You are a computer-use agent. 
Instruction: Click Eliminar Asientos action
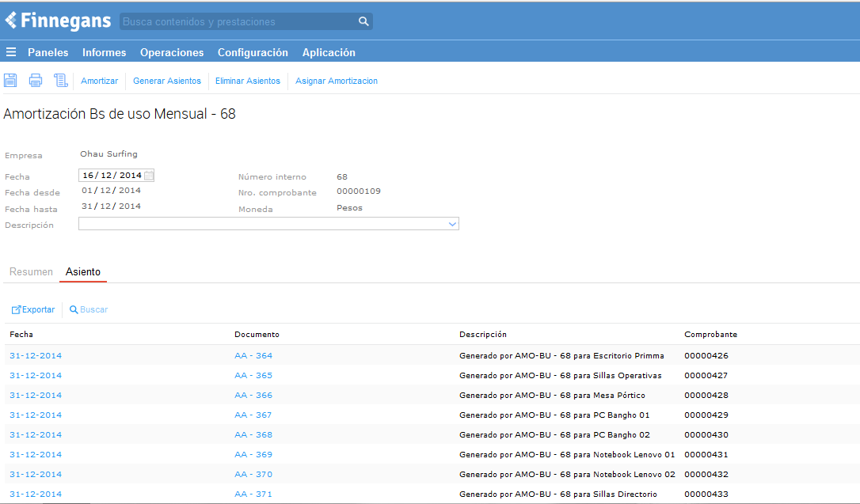248,81
